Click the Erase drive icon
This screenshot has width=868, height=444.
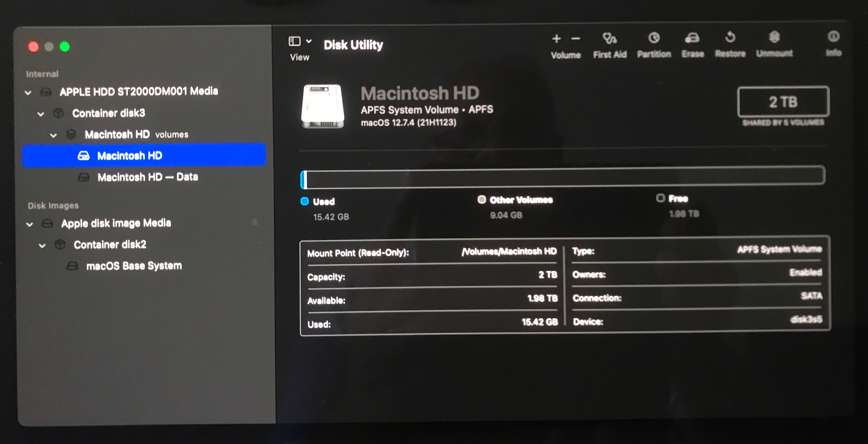[x=692, y=38]
